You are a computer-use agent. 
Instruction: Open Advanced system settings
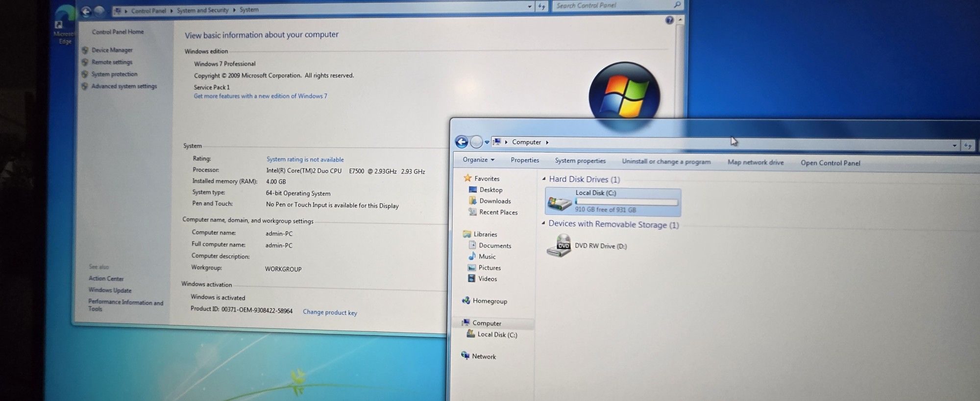(124, 86)
